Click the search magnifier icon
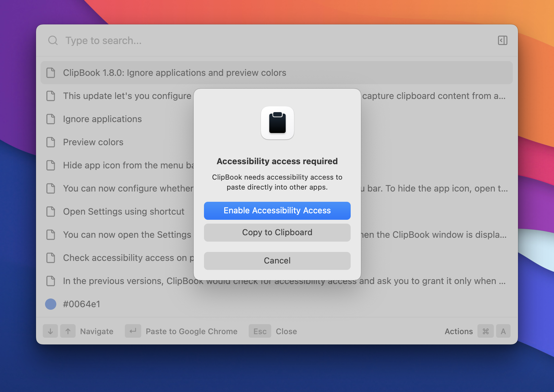The height and width of the screenshot is (392, 554). coord(53,40)
